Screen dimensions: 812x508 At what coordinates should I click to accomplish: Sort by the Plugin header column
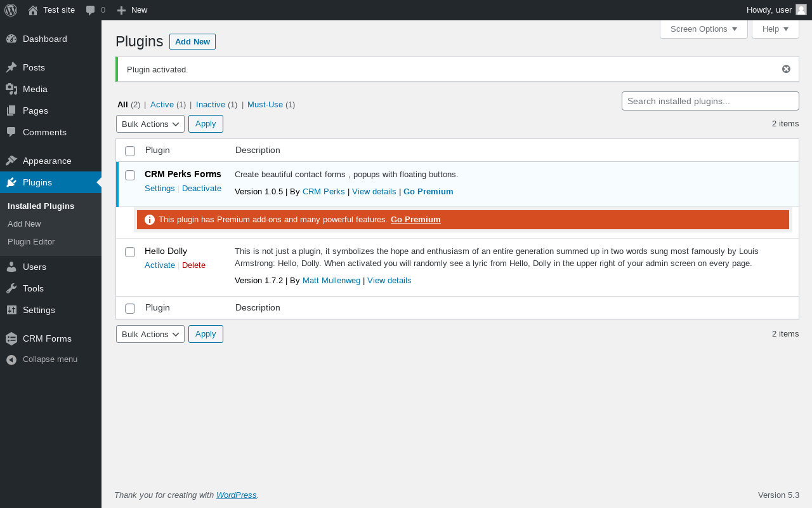pos(157,150)
